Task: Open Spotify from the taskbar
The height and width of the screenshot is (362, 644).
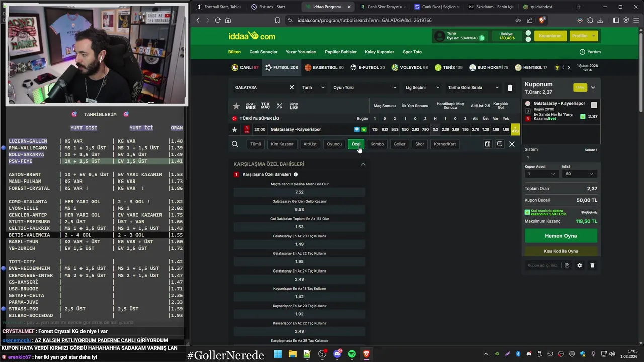Action: (x=352, y=354)
